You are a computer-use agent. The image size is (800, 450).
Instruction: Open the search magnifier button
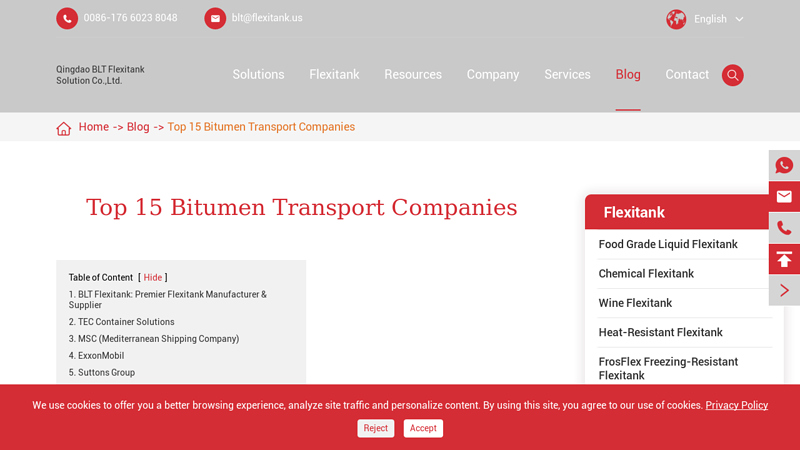point(733,75)
